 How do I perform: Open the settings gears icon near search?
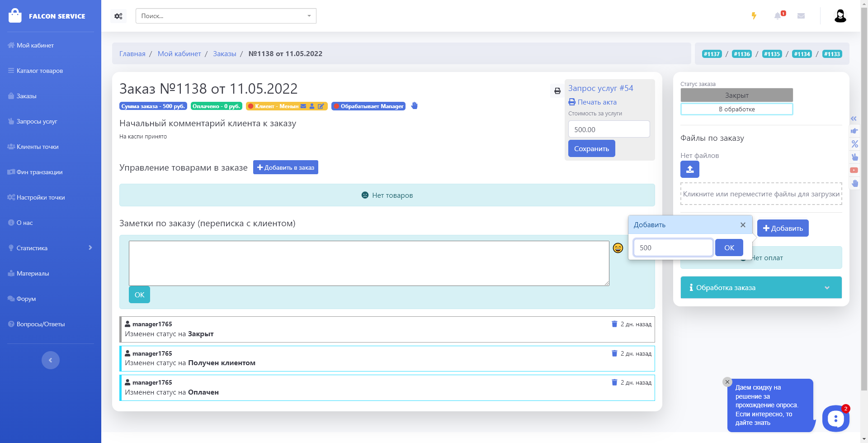tap(118, 16)
